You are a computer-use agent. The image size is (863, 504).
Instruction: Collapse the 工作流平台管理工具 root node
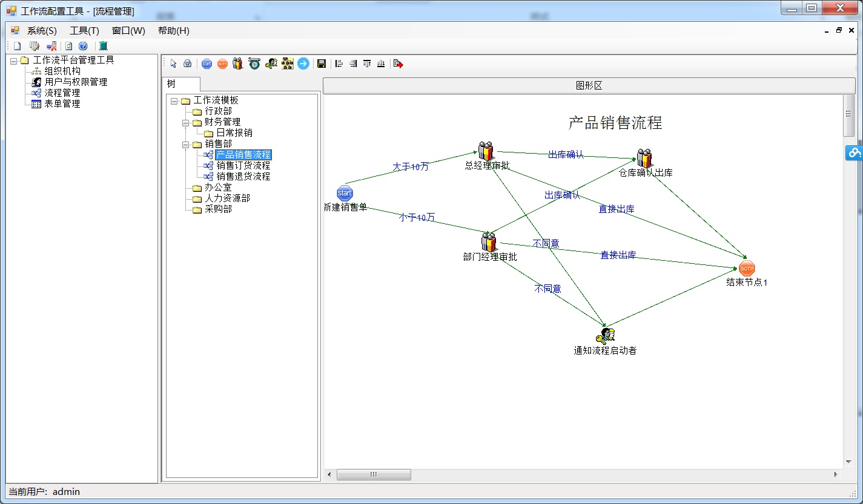pyautogui.click(x=13, y=61)
